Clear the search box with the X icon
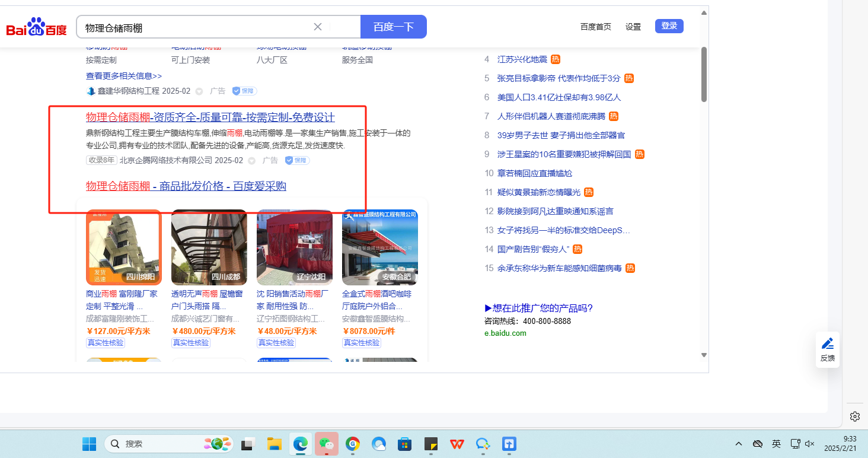Image resolution: width=868 pixels, height=458 pixels. (318, 27)
